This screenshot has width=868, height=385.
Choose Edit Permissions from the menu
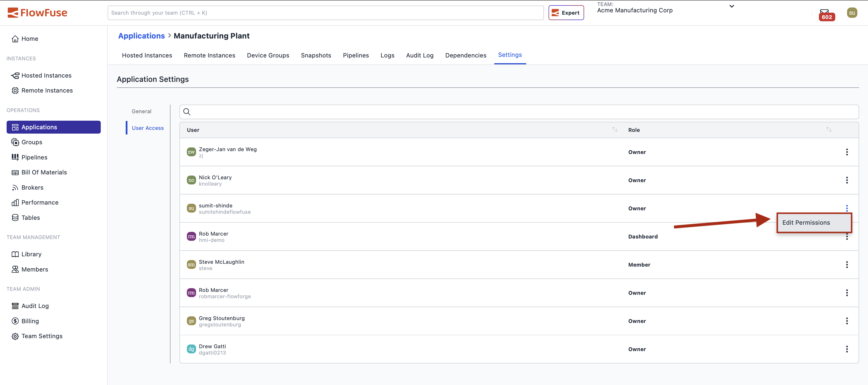click(x=814, y=223)
